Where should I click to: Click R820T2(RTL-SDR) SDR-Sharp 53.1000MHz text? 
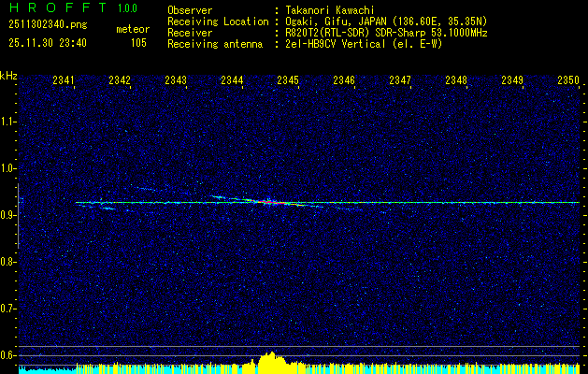(385, 33)
